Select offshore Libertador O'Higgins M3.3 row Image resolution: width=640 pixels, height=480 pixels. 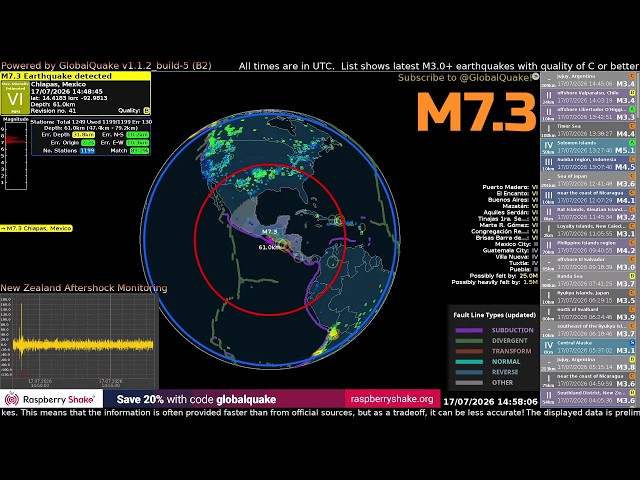point(588,113)
